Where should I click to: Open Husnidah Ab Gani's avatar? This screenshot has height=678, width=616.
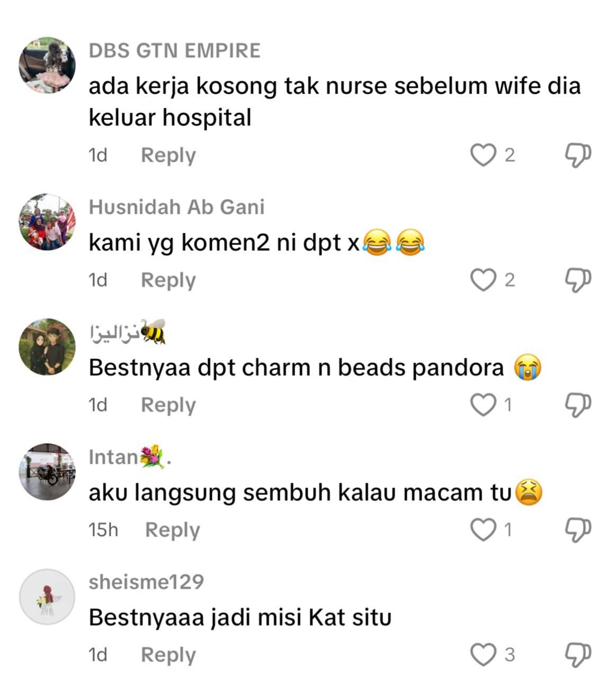(47, 222)
